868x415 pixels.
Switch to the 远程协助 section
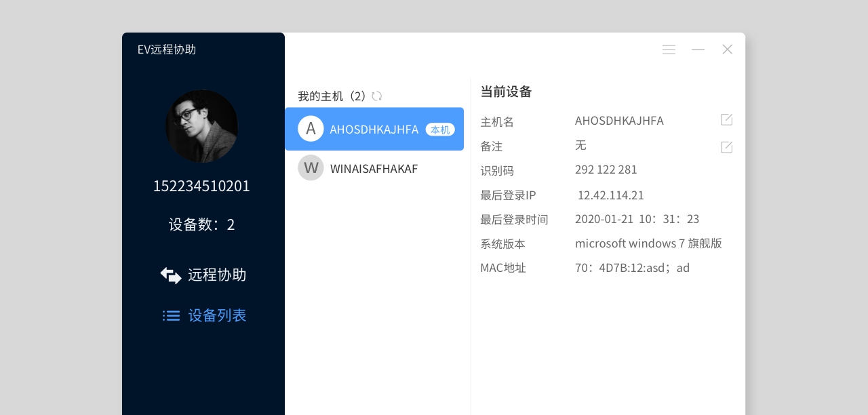217,275
